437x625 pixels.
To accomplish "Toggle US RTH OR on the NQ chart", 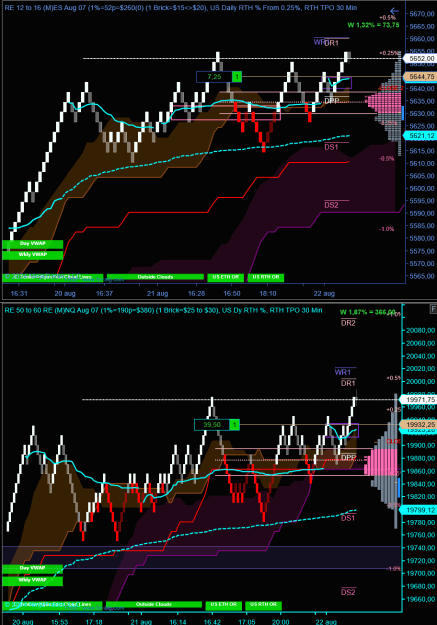I will pyautogui.click(x=263, y=605).
